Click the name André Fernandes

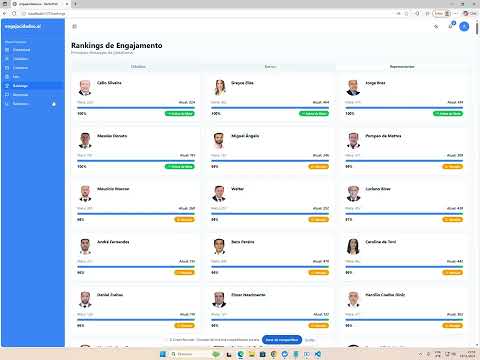[113, 242]
